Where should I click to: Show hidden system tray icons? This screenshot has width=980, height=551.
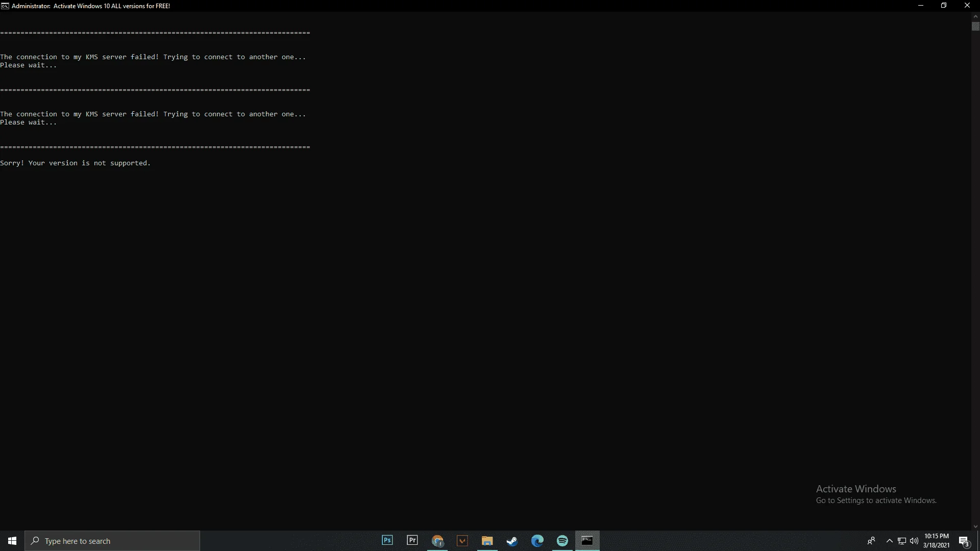(890, 541)
